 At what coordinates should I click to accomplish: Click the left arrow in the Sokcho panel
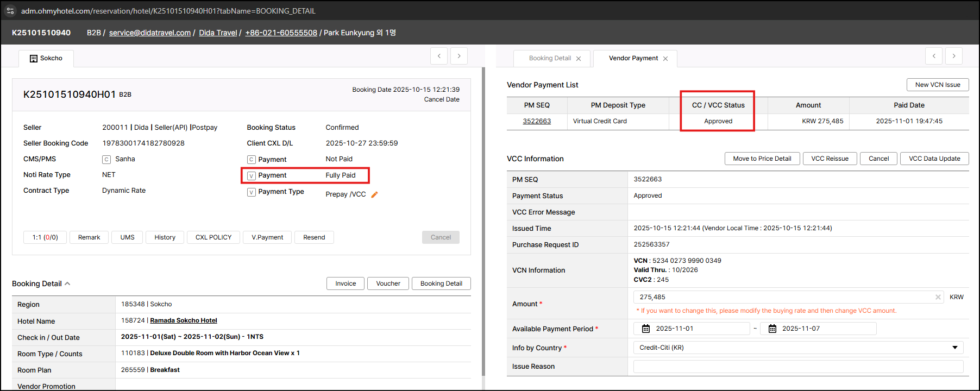point(439,56)
